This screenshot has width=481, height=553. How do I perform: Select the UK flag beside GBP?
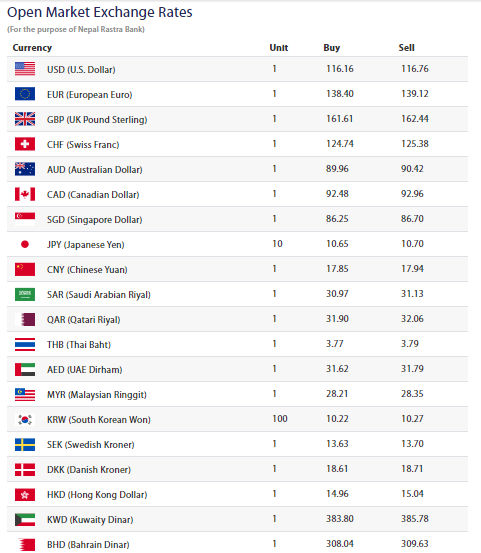25,119
